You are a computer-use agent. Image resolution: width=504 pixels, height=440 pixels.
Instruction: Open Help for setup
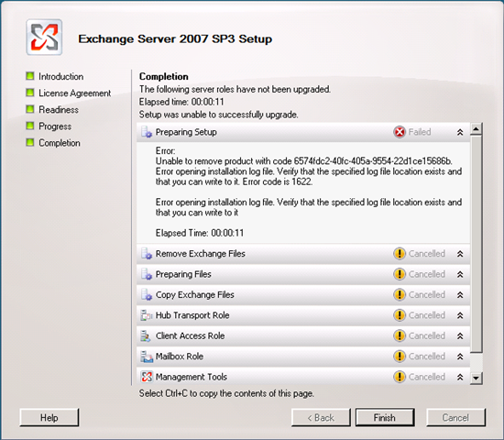point(49,417)
